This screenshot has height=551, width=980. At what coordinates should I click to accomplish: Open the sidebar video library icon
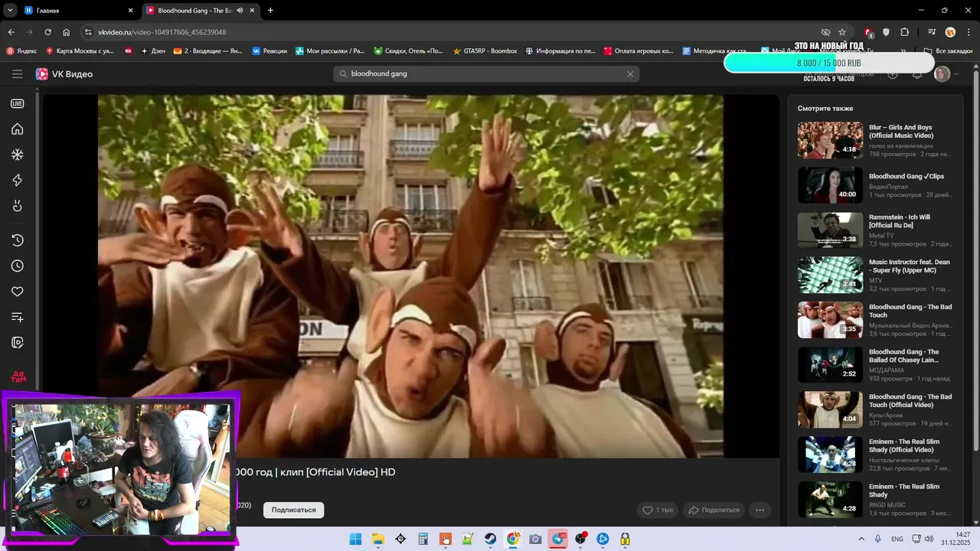(17, 343)
